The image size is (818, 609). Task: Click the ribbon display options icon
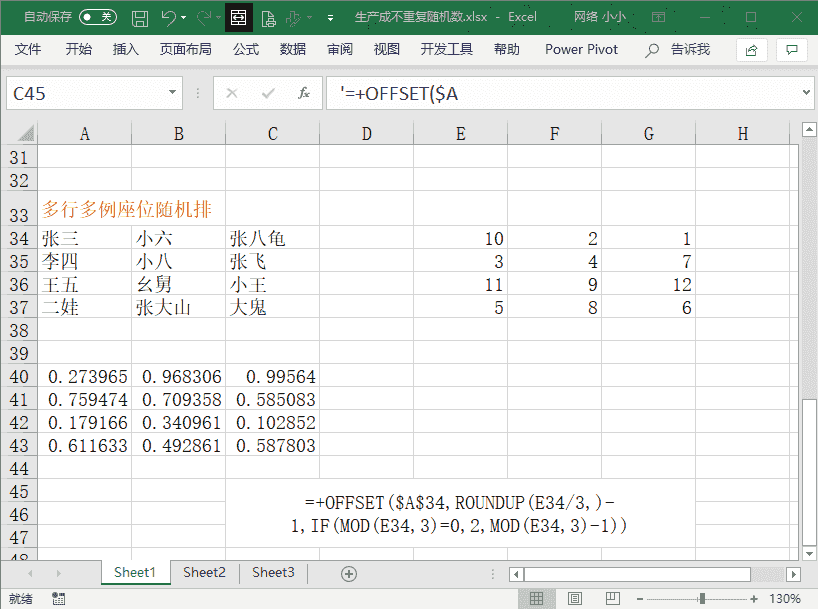coord(658,18)
